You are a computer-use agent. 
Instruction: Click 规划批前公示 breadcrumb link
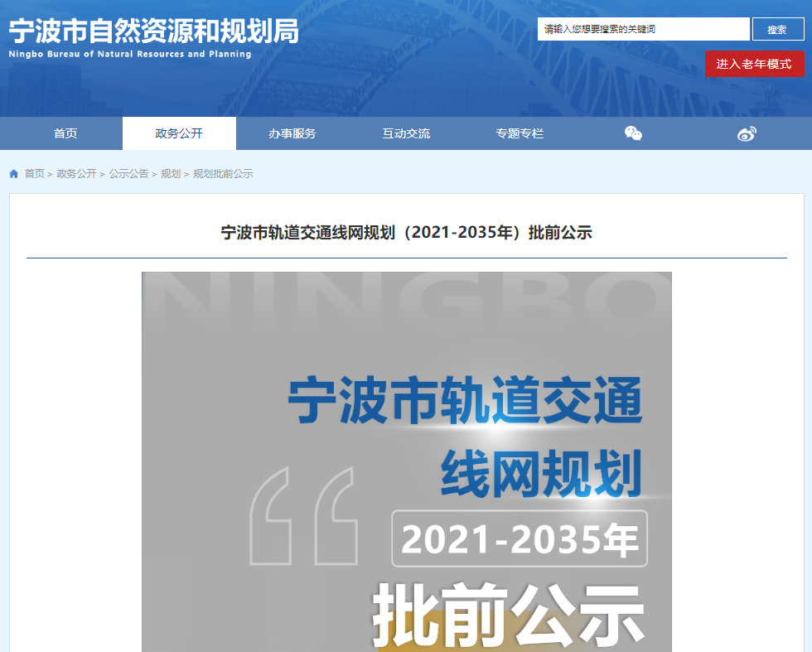[223, 174]
